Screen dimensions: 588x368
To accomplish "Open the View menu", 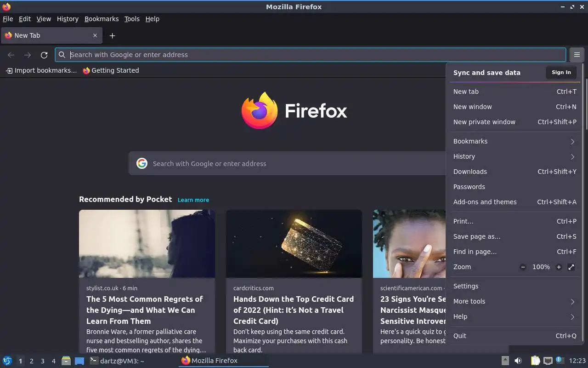I will [x=44, y=19].
